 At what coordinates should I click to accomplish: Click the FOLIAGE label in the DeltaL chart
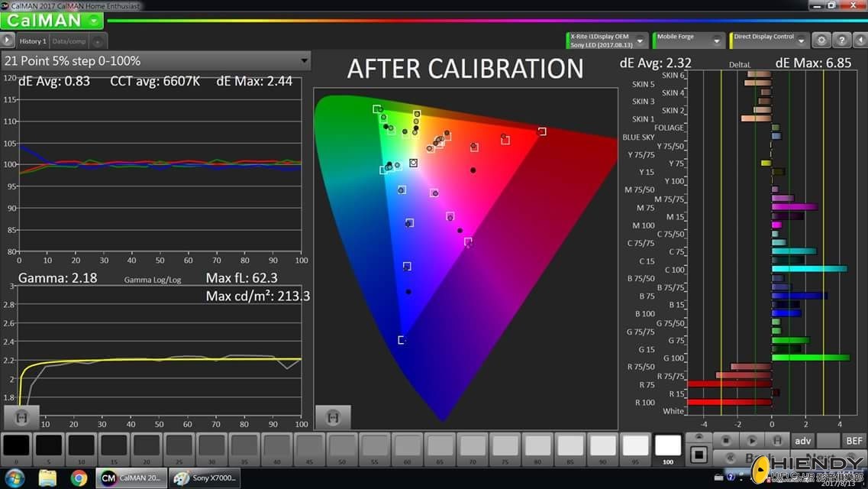[x=669, y=128]
